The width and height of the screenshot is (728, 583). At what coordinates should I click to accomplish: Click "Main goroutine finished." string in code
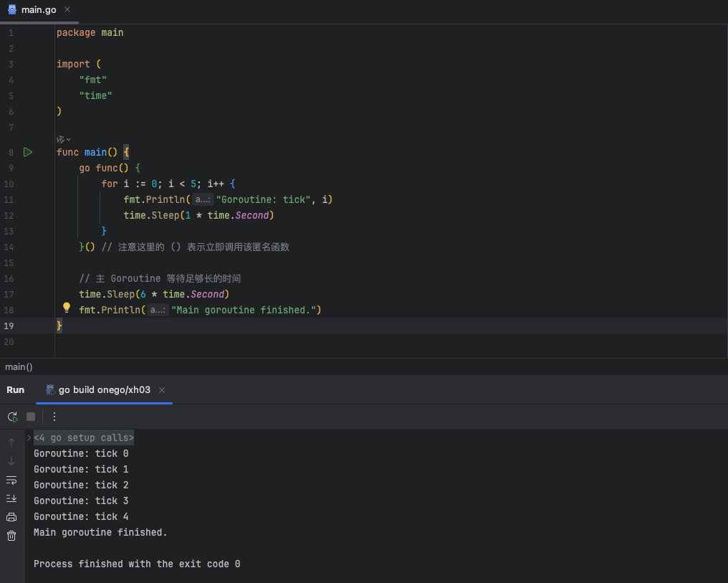point(244,310)
